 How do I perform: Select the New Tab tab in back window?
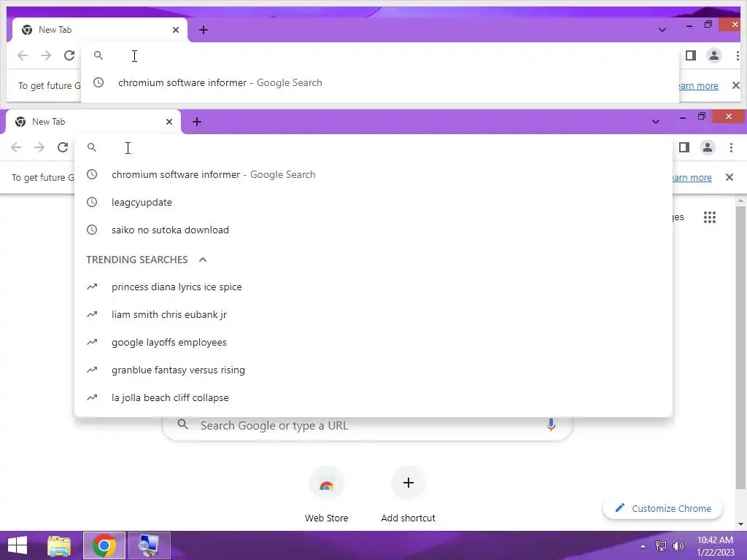[99, 30]
